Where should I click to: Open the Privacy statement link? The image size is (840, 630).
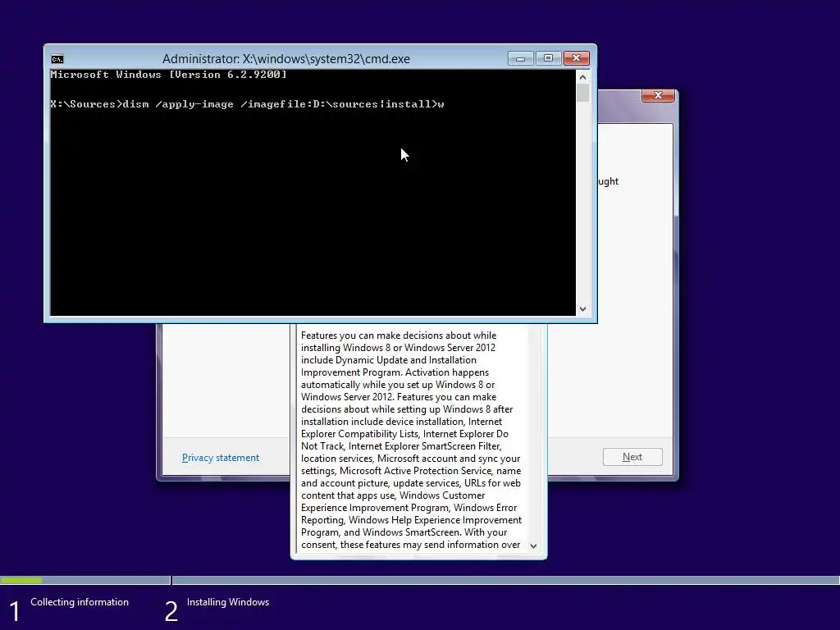[220, 458]
